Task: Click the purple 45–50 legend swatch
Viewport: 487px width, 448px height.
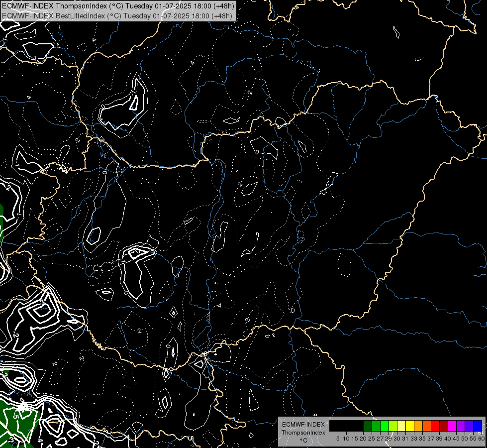Action: 461,426
